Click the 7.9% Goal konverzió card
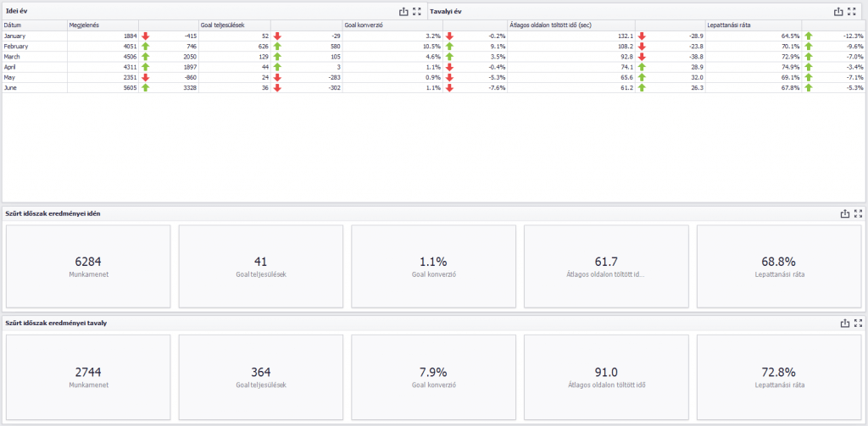The height and width of the screenshot is (426, 868). 433,377
